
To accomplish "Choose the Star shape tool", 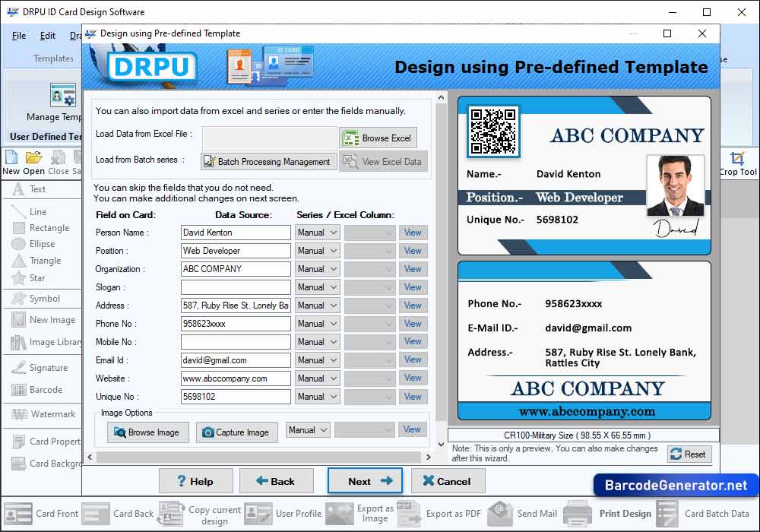I will tap(29, 278).
